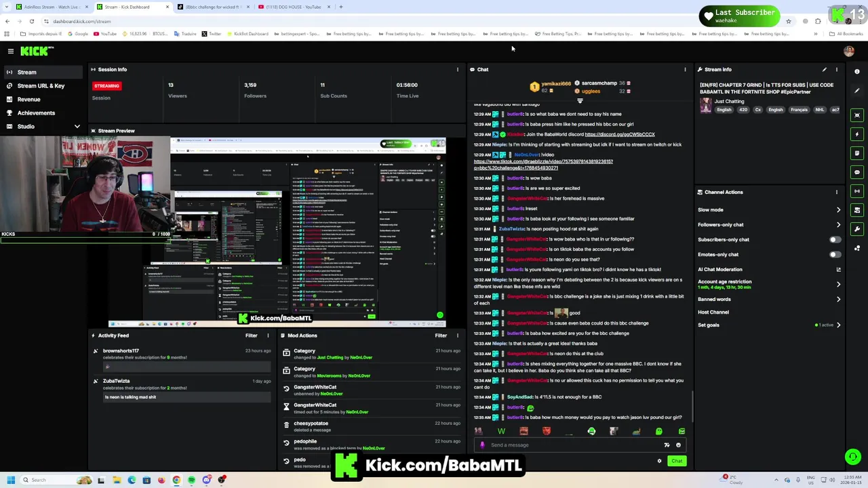This screenshot has width=868, height=488.
Task: Open a new browser tab
Action: pyautogui.click(x=341, y=7)
